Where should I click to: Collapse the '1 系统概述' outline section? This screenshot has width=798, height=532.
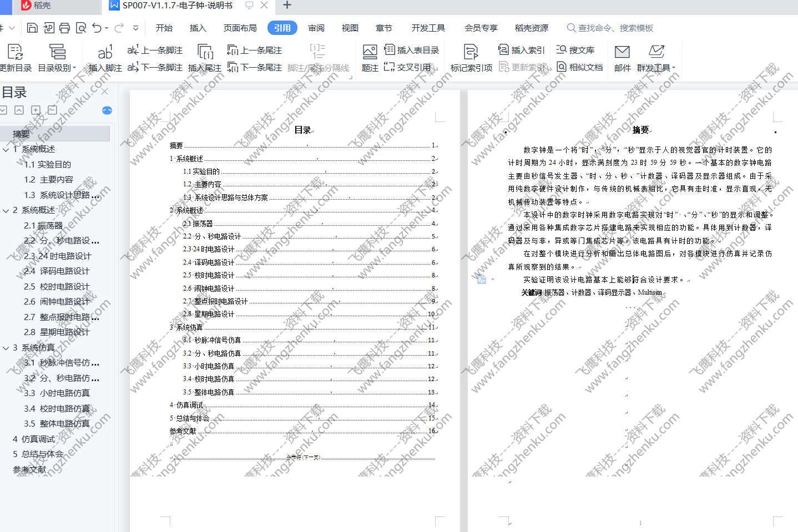(6, 150)
